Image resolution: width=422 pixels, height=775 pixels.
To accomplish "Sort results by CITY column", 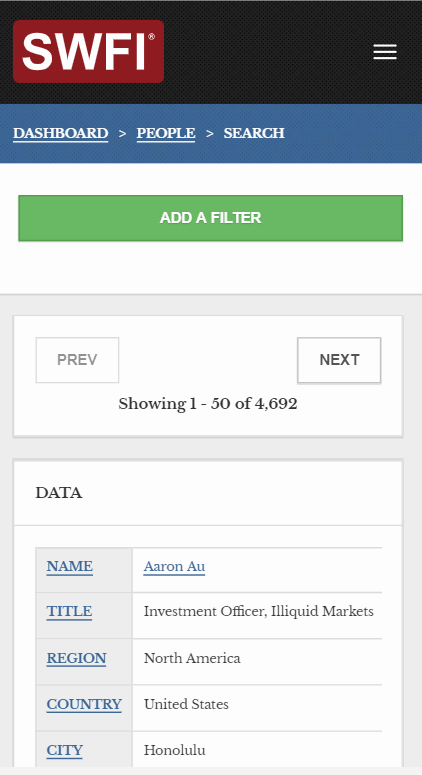I will coord(65,750).
